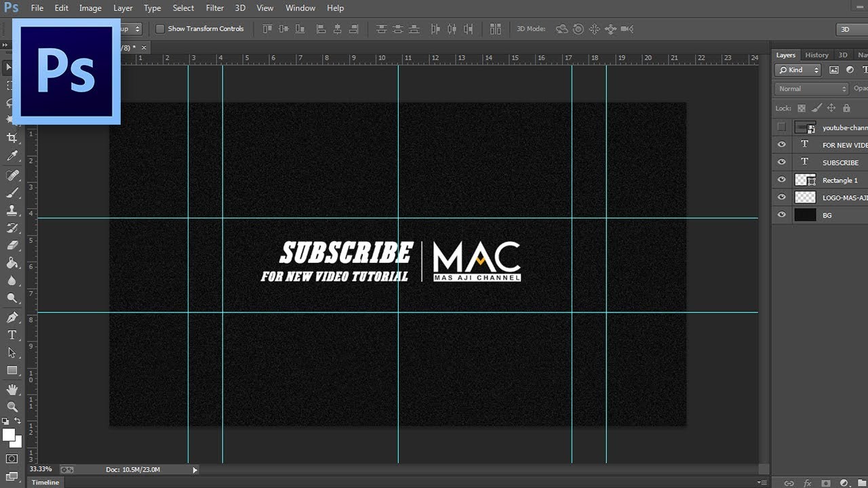Hide the Rectangle 1 layer
The height and width of the screenshot is (488, 868).
pyautogui.click(x=782, y=180)
